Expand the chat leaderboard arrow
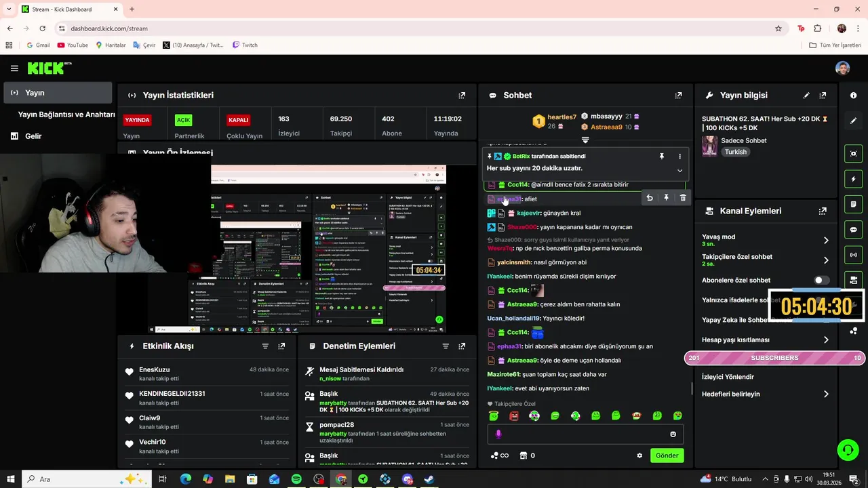The height and width of the screenshot is (488, 868). (585, 140)
